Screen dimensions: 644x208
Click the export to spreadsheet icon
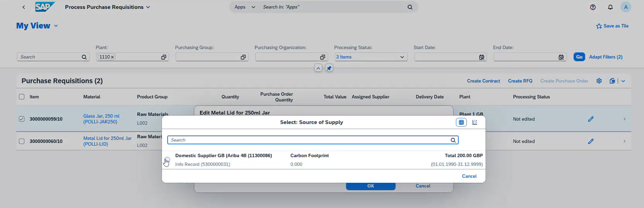612,81
